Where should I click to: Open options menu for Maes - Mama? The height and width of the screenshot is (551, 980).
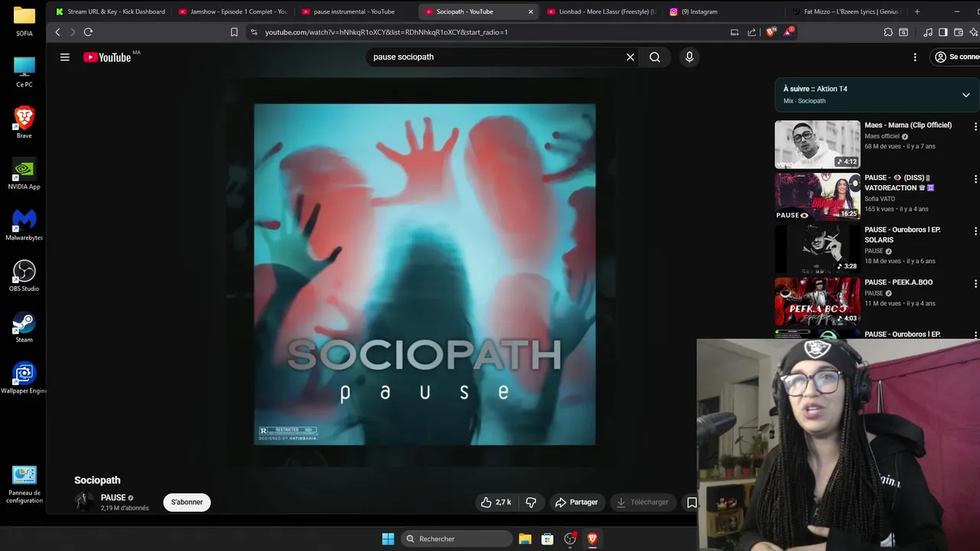click(x=975, y=126)
